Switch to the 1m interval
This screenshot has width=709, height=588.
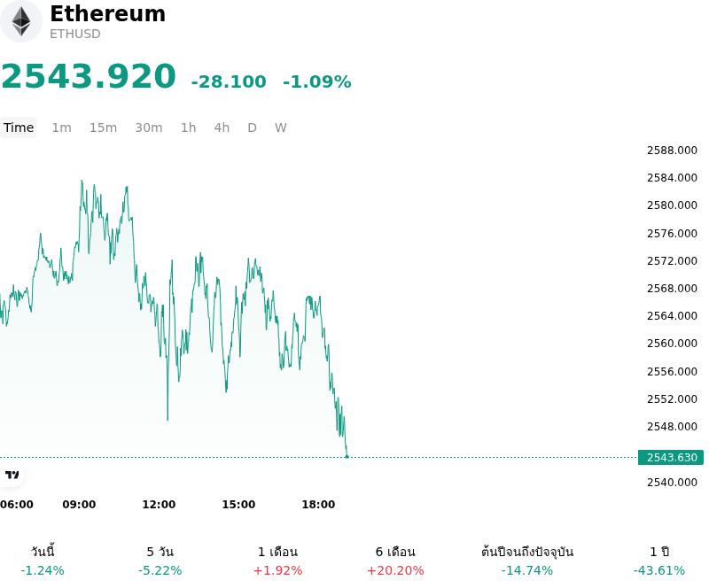[61, 128]
